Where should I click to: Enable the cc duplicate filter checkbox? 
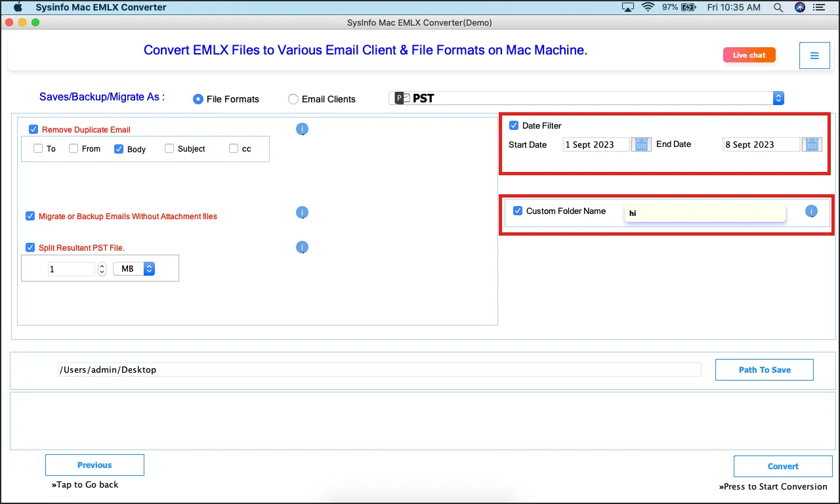[234, 148]
